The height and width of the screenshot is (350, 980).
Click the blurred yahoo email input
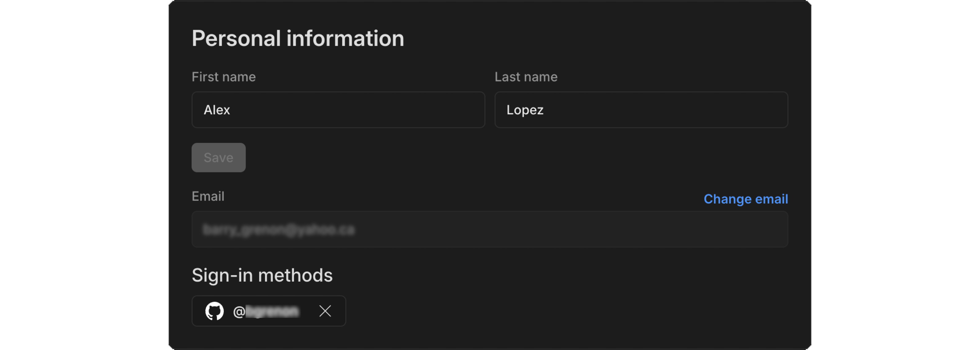[490, 229]
